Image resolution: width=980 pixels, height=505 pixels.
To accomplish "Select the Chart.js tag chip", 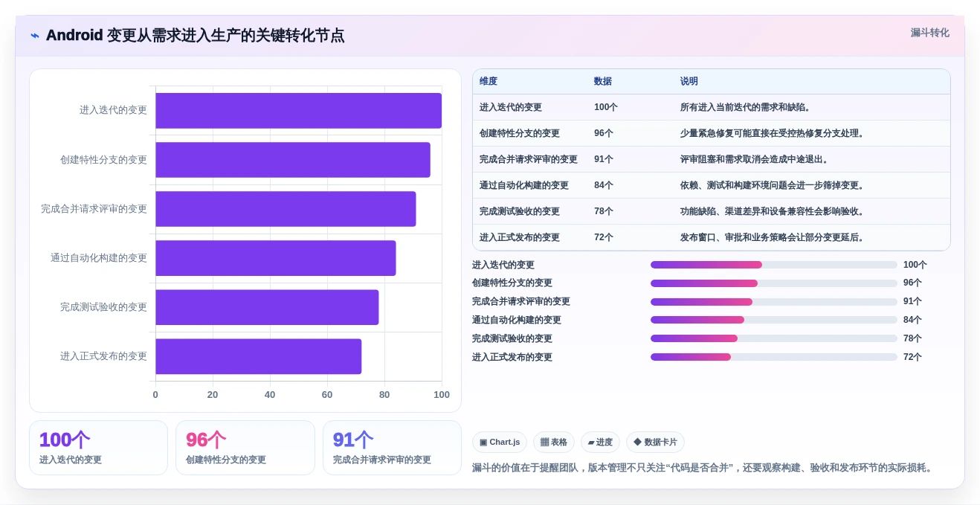I will tap(500, 443).
